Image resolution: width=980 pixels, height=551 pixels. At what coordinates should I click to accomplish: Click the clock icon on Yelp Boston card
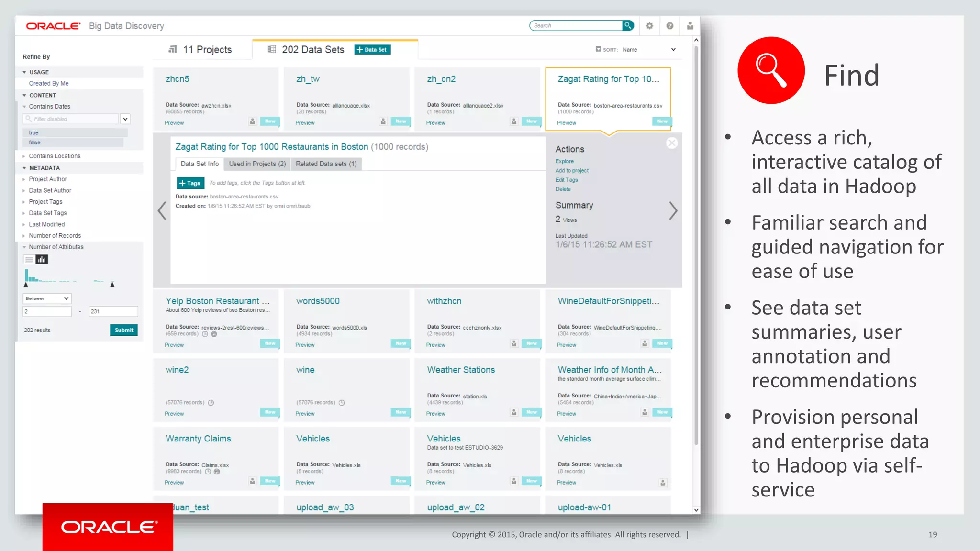click(x=205, y=334)
